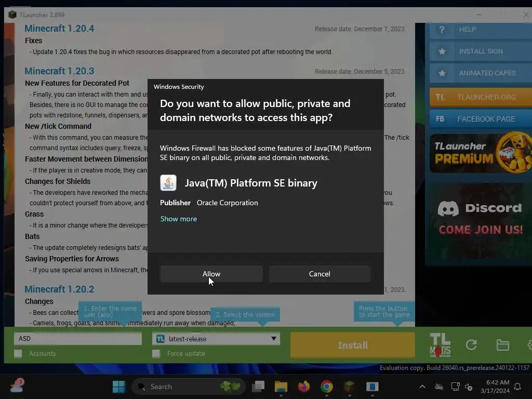Click the star icon beside ANIMATED CAPES
Image resolution: width=532 pixels, height=399 pixels.
point(442,73)
